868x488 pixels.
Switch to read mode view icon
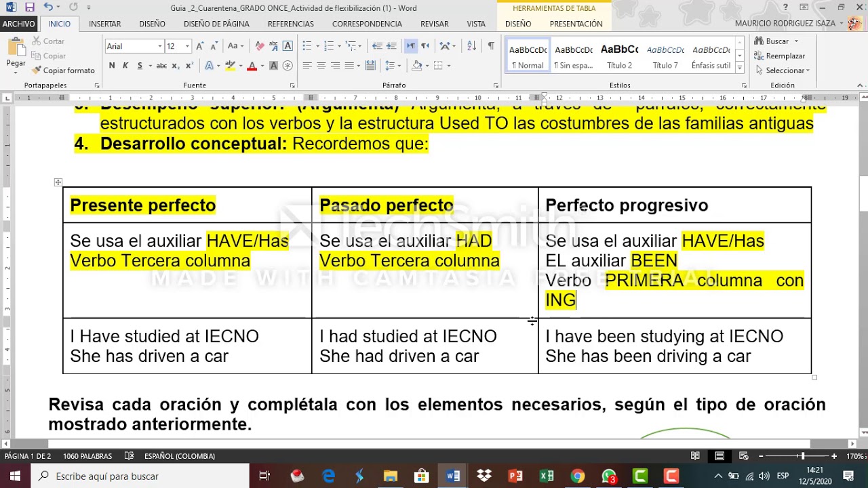point(695,456)
